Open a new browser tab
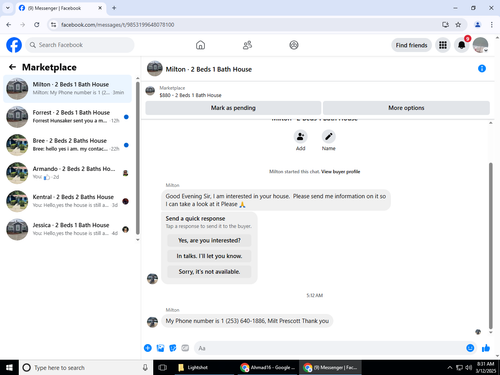Image resolution: width=500 pixels, height=375 pixels. (114, 8)
